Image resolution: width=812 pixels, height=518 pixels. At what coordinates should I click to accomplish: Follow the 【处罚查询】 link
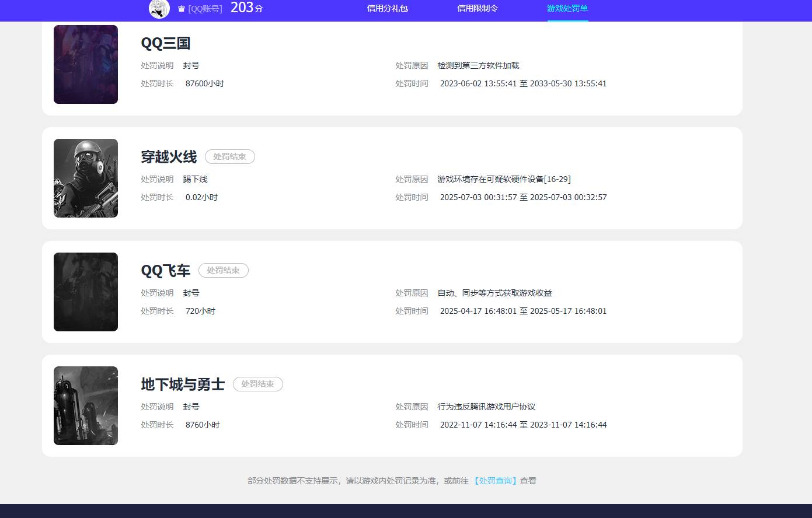[x=495, y=481]
